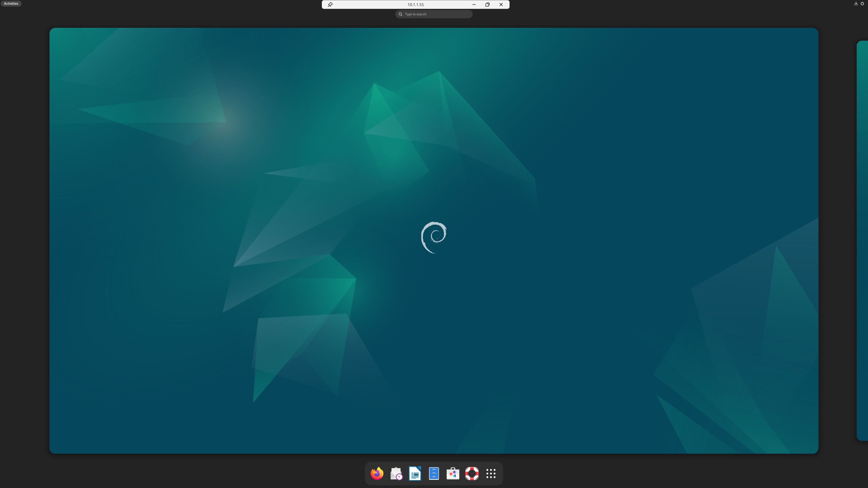The height and width of the screenshot is (488, 868).
Task: Minimize the 10.1.1.55 remote session
Action: [x=474, y=4]
